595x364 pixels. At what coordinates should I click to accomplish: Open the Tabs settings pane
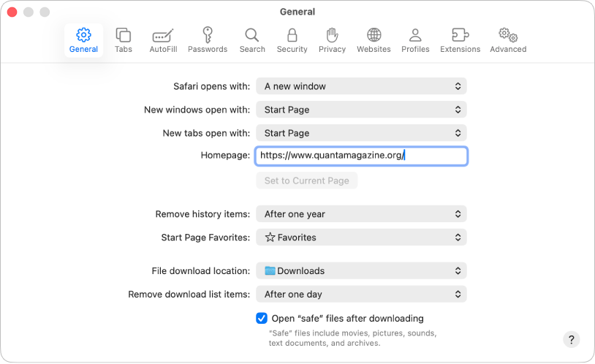pyautogui.click(x=124, y=40)
